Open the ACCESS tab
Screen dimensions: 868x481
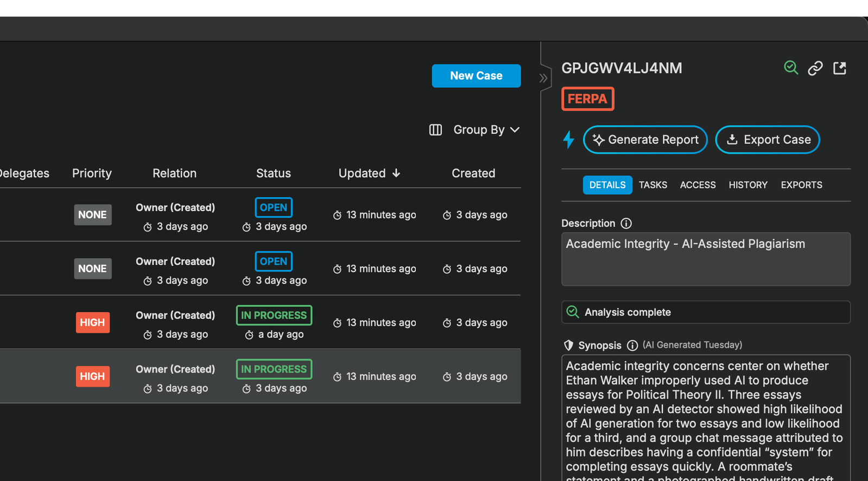pyautogui.click(x=698, y=185)
